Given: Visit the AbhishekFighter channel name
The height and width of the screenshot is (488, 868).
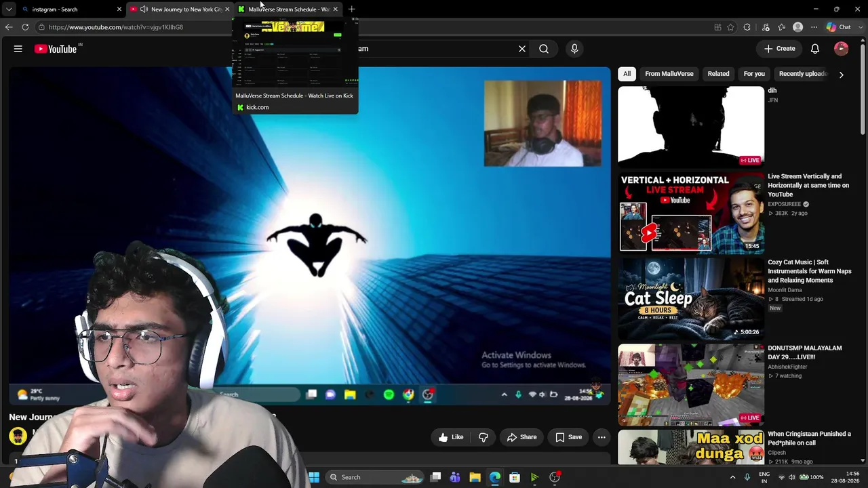Looking at the screenshot, I should pos(787,367).
